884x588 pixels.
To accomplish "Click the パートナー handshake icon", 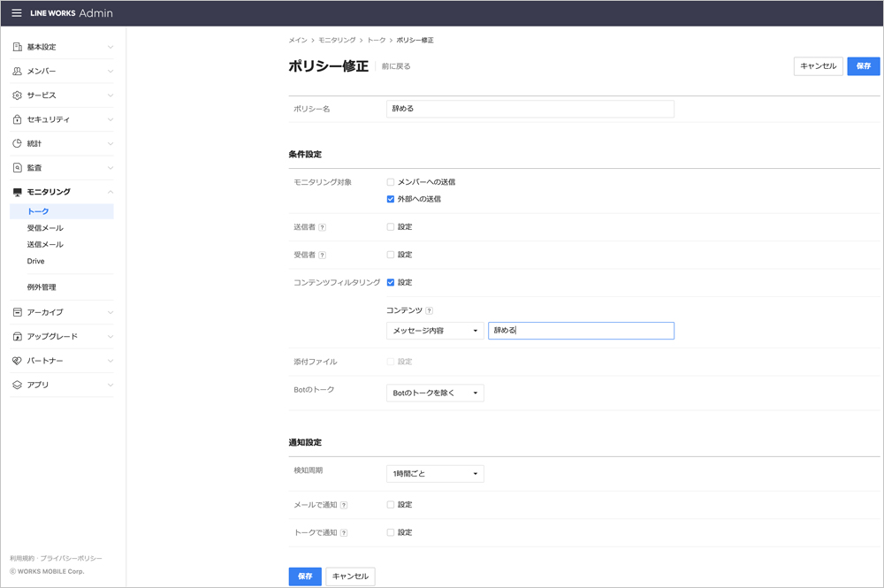I will click(x=17, y=361).
